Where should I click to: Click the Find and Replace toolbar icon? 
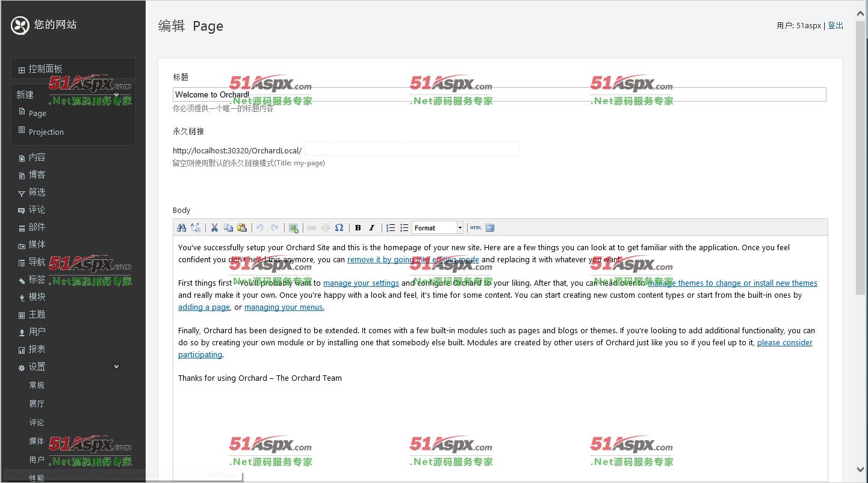[x=196, y=228]
